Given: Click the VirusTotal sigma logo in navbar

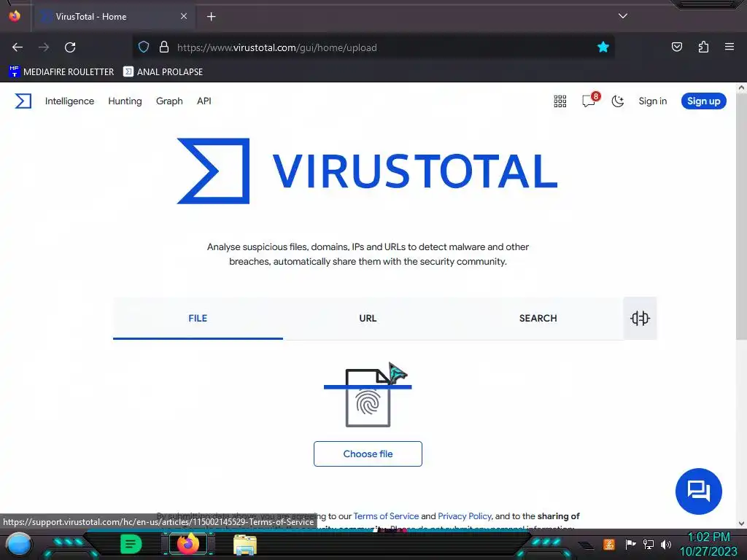Looking at the screenshot, I should coord(23,101).
